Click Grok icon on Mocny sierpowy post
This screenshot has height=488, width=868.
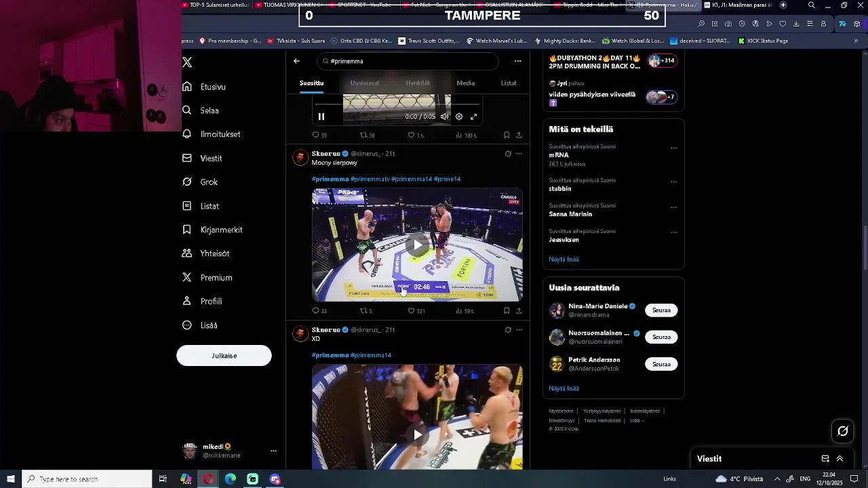(508, 154)
